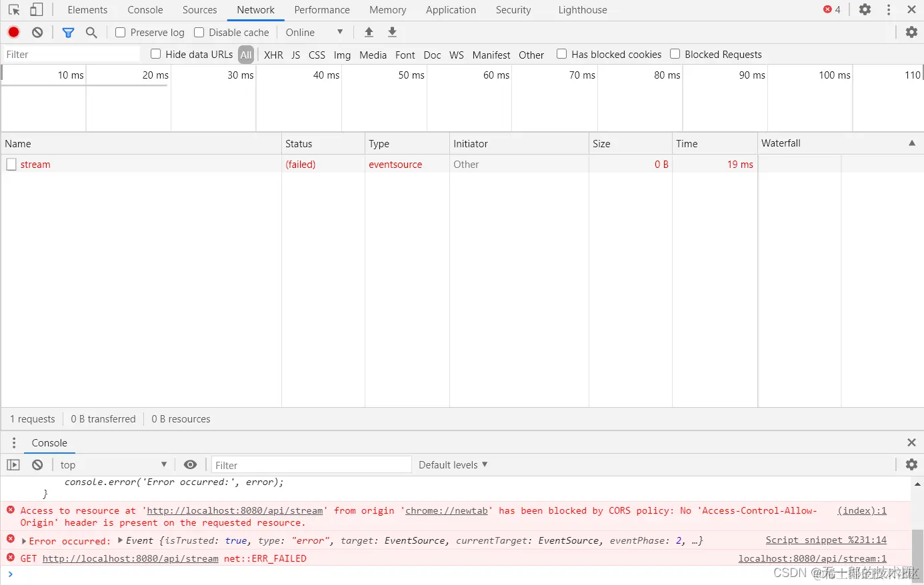Click the console Filter input field
924x585 pixels.
point(311,465)
